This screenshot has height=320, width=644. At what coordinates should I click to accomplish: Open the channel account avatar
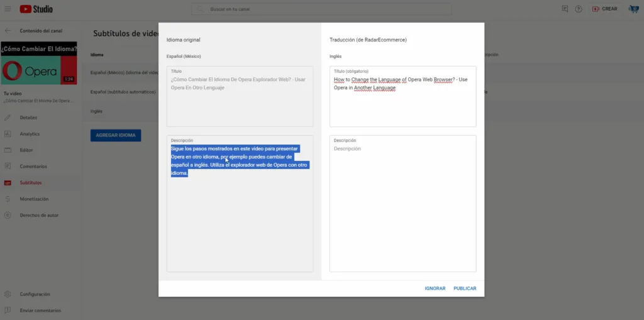[x=634, y=9]
